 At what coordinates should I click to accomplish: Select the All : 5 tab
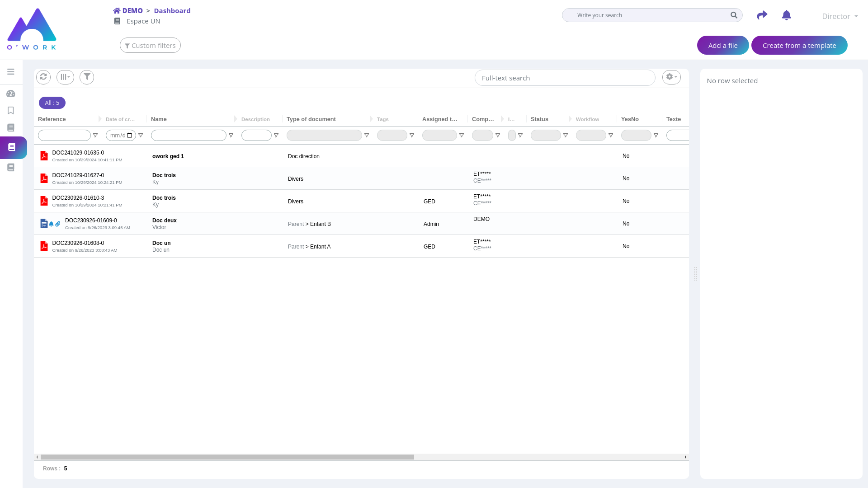(52, 103)
